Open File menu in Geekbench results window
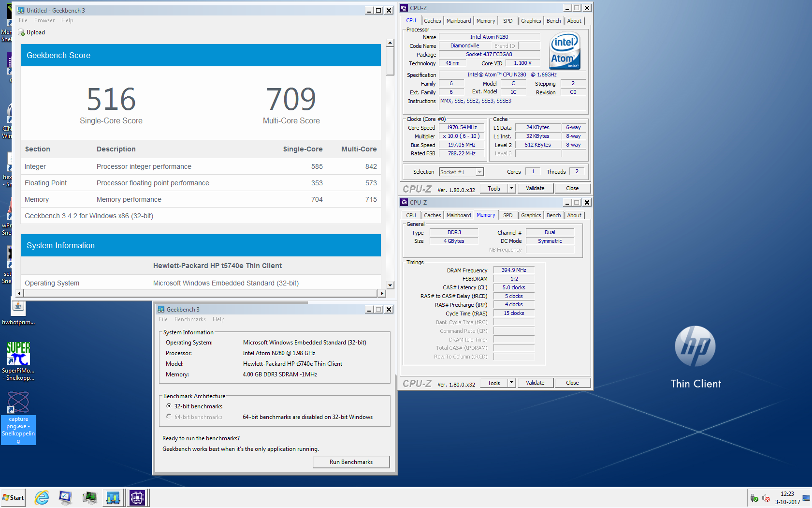This screenshot has width=812, height=508. coord(23,20)
